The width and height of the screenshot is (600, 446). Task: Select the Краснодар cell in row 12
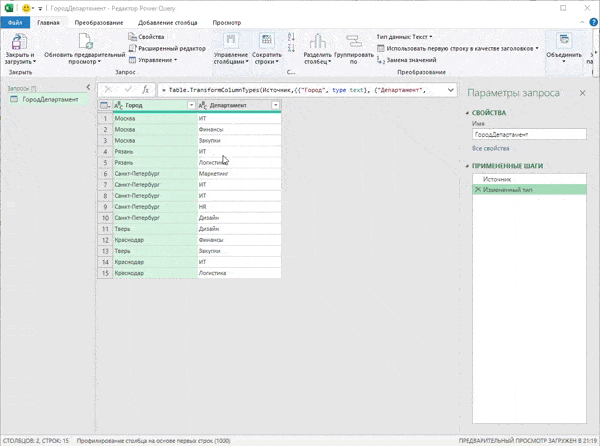point(155,240)
